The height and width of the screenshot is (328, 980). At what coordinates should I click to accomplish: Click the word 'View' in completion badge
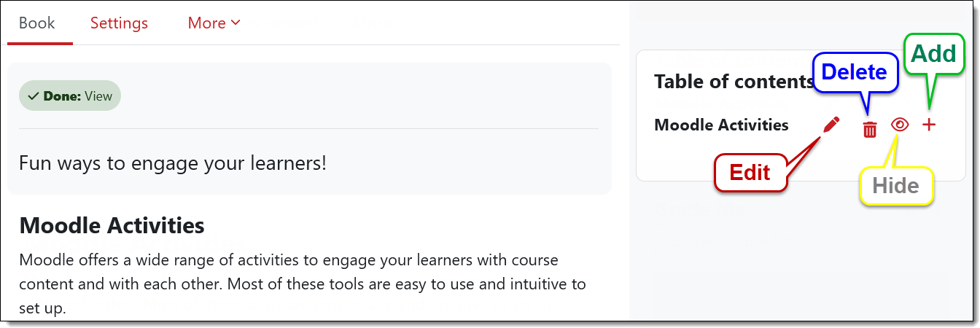coord(98,96)
